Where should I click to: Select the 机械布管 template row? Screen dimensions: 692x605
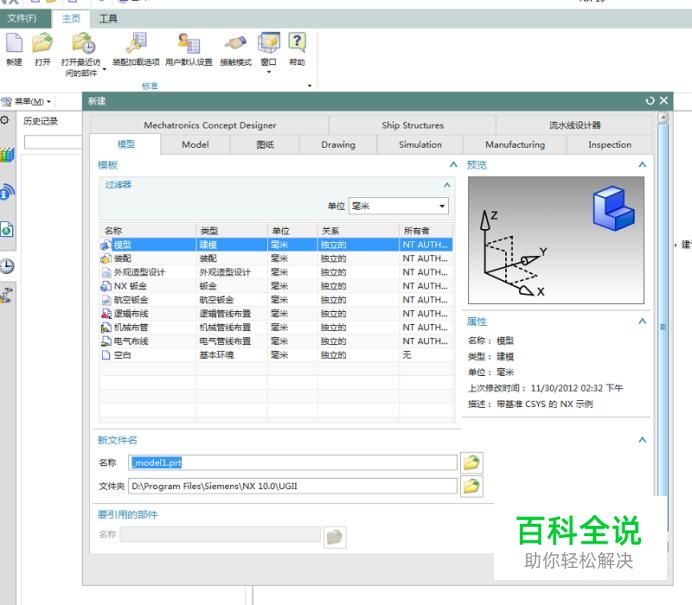click(x=276, y=327)
